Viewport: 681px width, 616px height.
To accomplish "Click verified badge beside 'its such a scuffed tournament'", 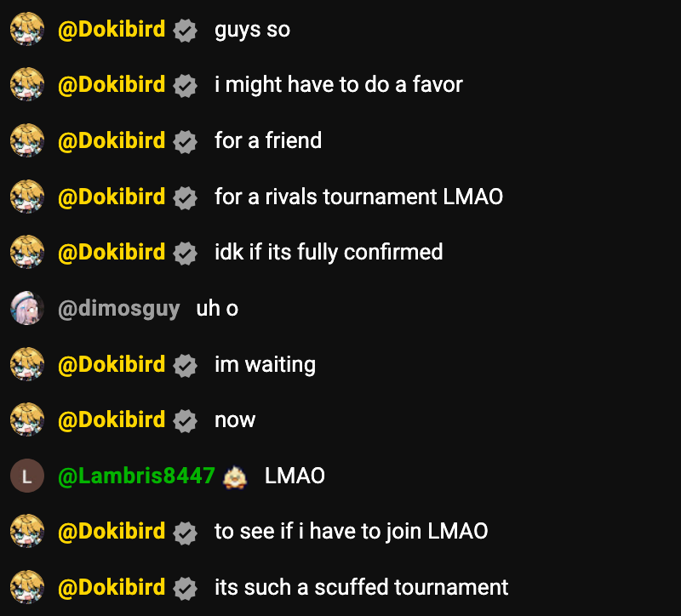I will click(185, 588).
